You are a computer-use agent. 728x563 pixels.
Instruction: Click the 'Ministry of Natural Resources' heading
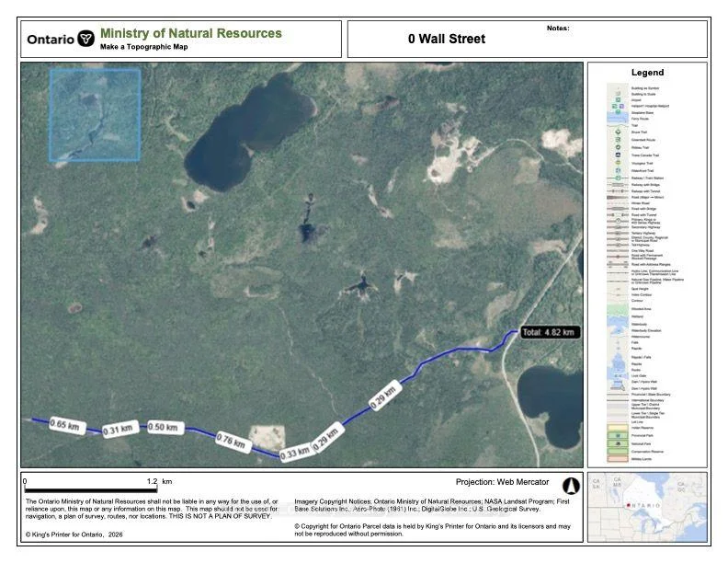191,33
